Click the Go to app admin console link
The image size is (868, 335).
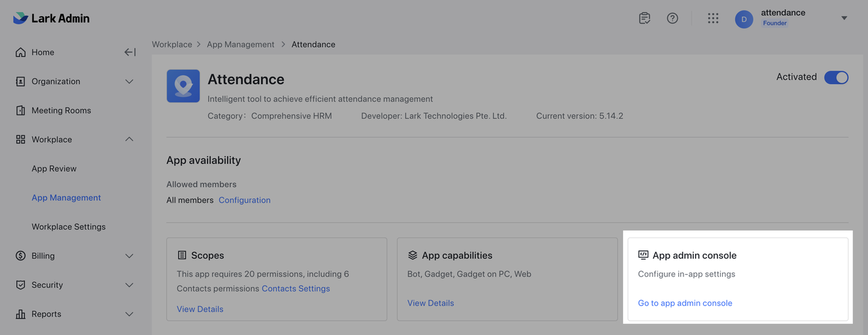[x=685, y=303]
